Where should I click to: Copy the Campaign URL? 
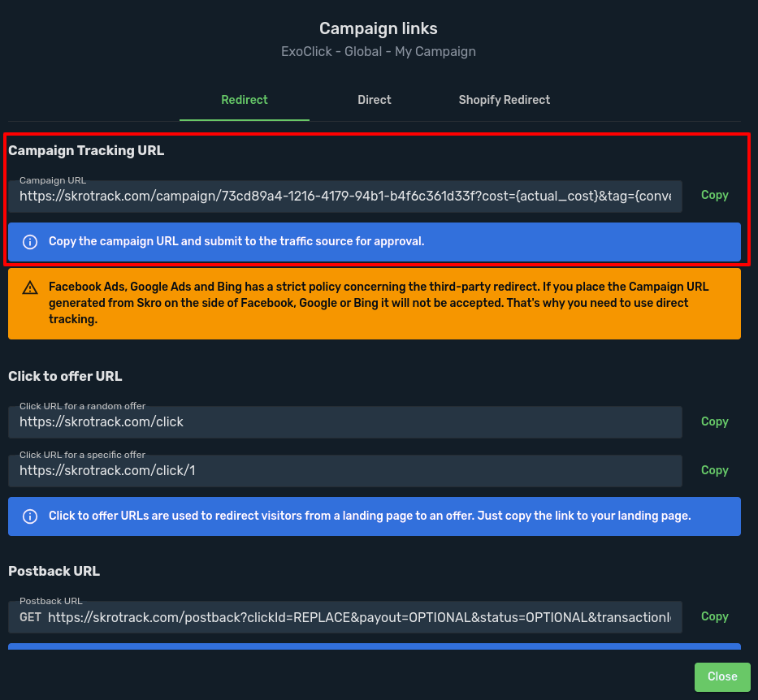point(714,195)
